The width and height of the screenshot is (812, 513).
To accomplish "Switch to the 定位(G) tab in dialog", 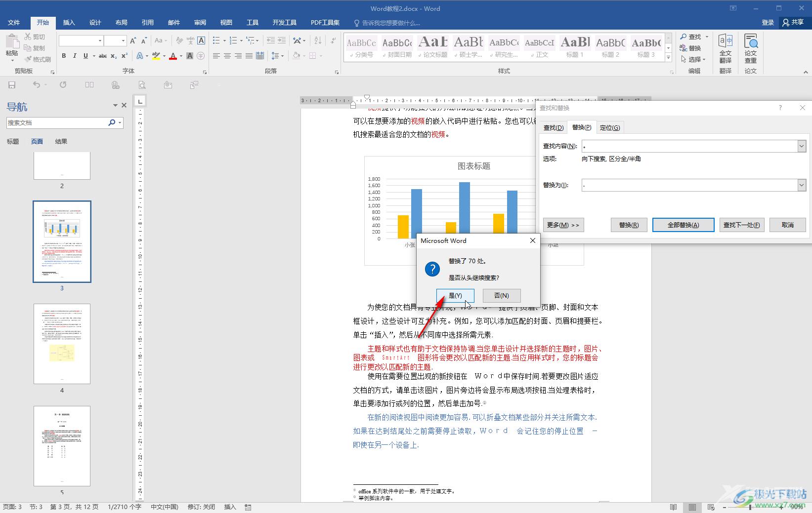I will tap(610, 127).
